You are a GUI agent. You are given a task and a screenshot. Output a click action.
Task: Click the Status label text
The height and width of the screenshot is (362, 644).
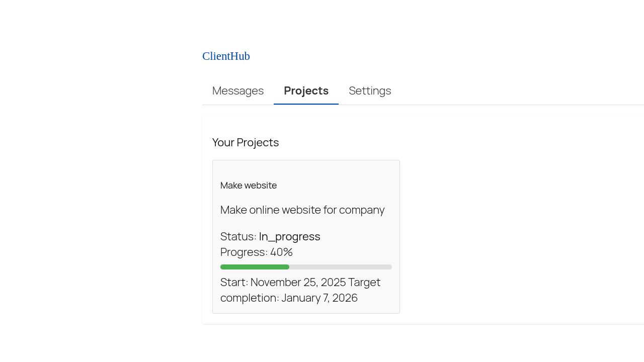238,237
